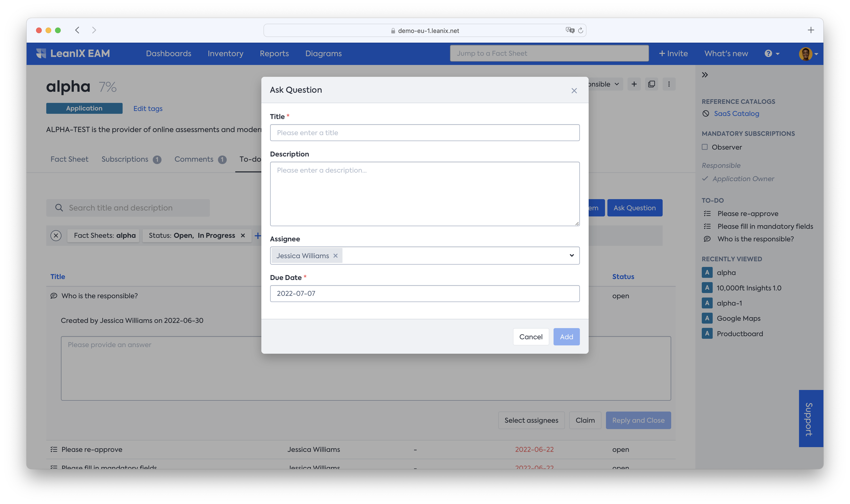850x504 pixels.
Task: Open Diagrams menu
Action: tap(323, 54)
